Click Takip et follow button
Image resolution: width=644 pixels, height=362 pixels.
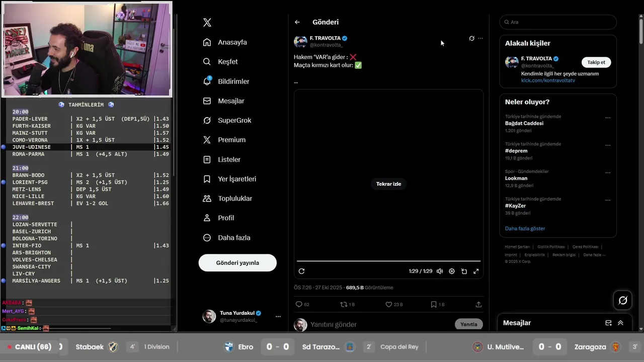point(596,62)
